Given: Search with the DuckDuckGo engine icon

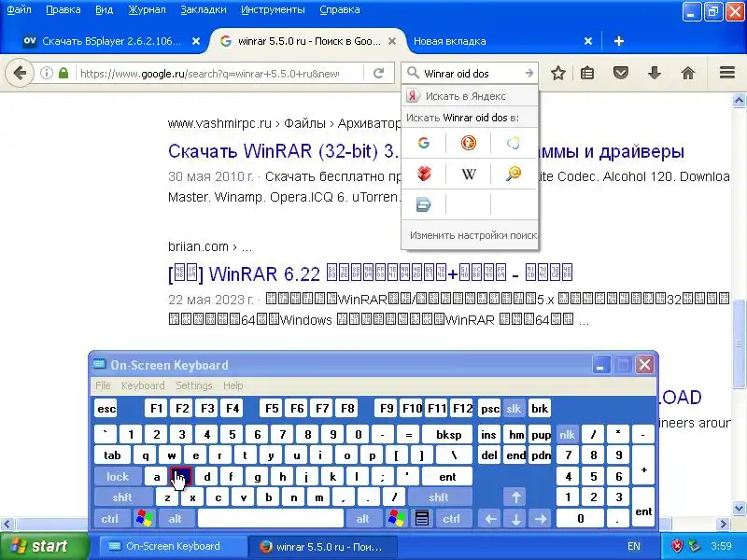Looking at the screenshot, I should (469, 143).
